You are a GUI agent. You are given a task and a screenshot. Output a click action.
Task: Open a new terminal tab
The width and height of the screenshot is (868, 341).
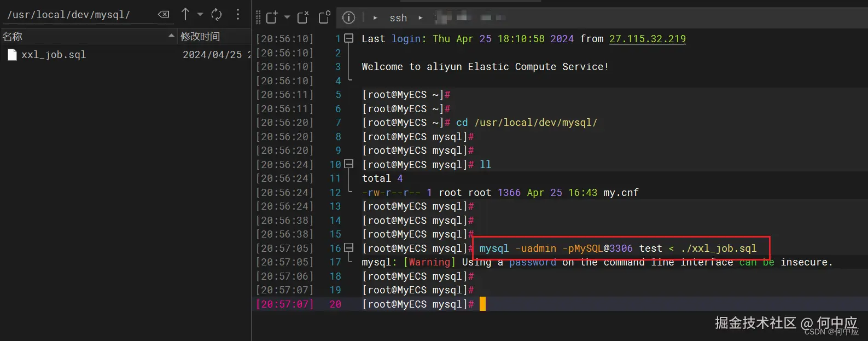point(272,18)
